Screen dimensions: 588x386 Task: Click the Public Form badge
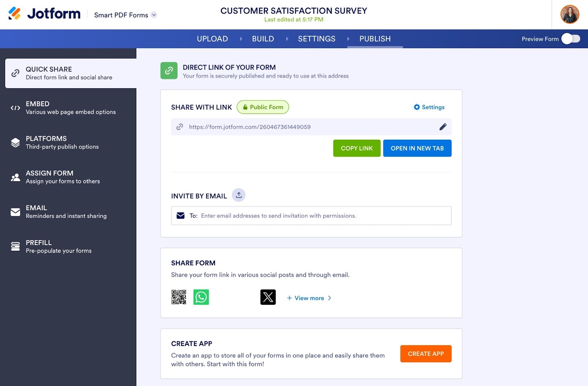pyautogui.click(x=263, y=107)
